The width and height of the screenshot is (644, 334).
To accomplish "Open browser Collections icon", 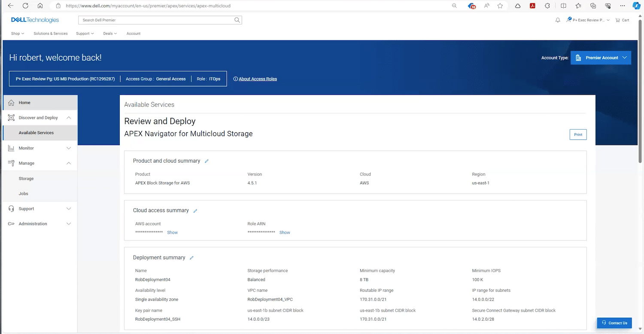I will (x=593, y=6).
